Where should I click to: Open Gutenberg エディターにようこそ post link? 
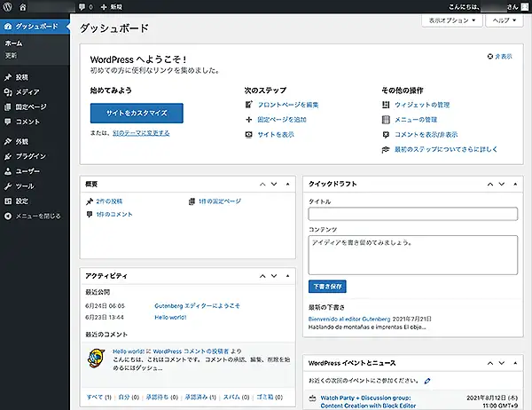pyautogui.click(x=197, y=305)
